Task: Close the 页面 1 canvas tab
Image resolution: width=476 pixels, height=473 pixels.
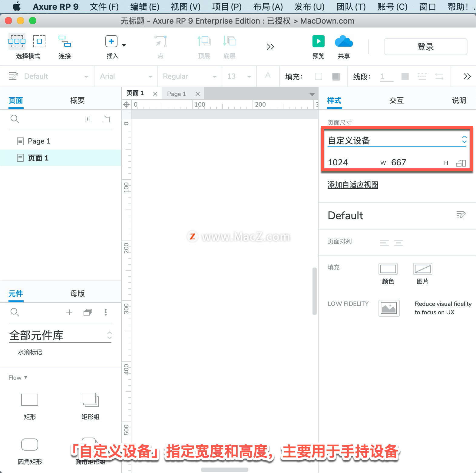Action: pyautogui.click(x=155, y=94)
